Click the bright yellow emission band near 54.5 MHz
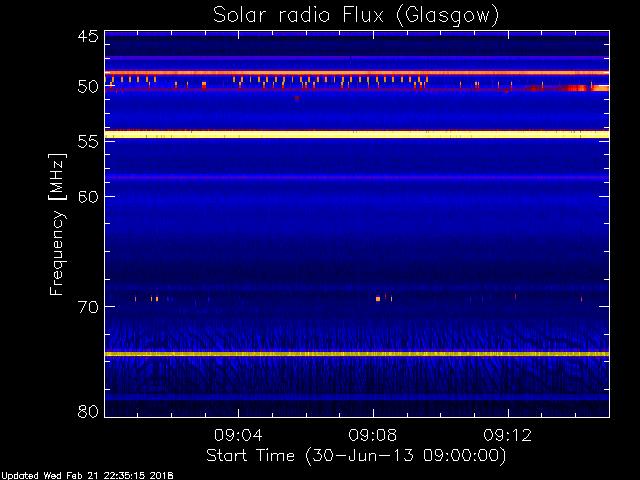640x480 pixels. [x=357, y=135]
